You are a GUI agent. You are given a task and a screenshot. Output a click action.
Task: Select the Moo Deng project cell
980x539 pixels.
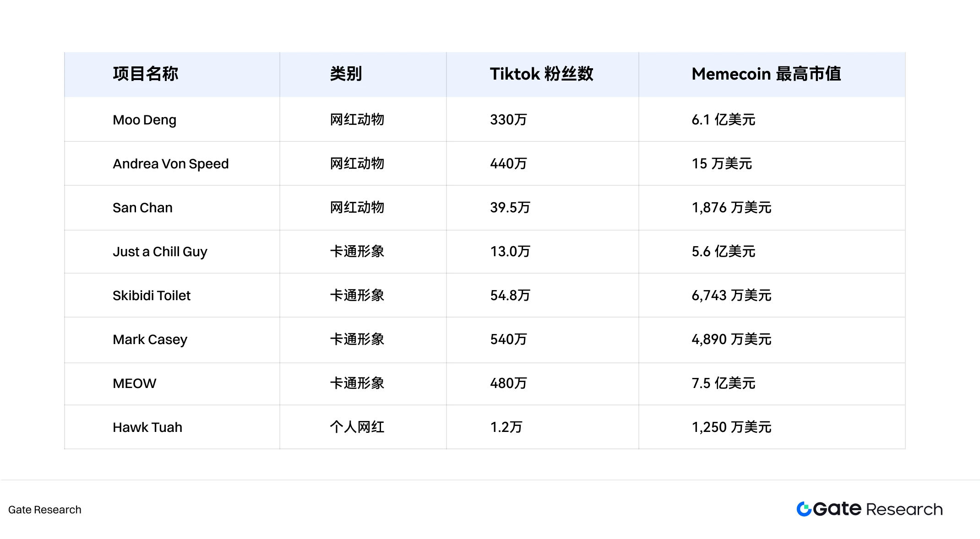coord(144,120)
